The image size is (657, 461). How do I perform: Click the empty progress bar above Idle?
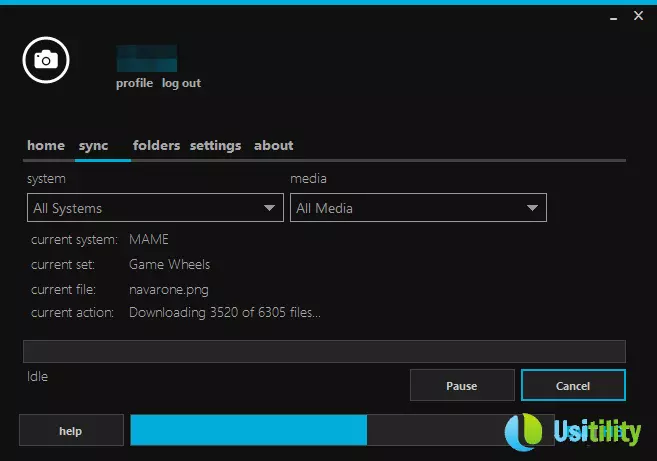tap(324, 351)
